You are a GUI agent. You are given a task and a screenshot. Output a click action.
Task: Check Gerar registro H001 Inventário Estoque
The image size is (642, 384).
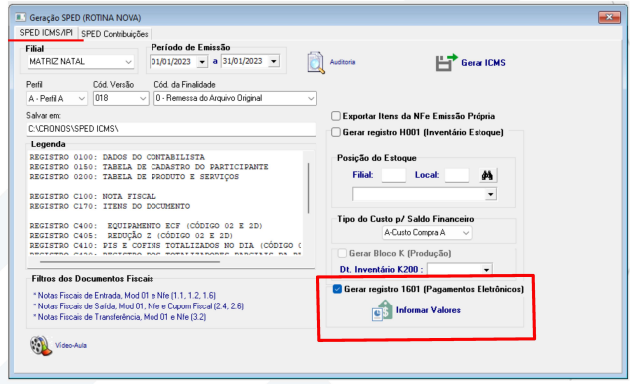tap(336, 132)
